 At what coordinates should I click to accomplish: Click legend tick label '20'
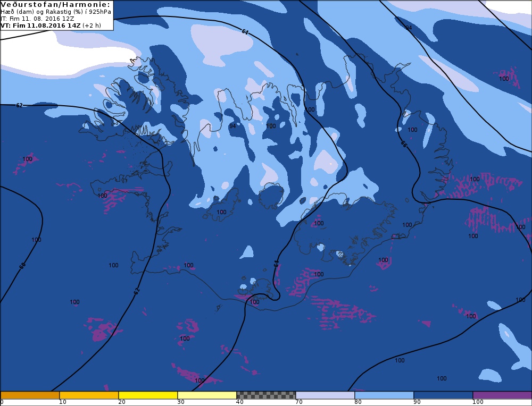122,402
